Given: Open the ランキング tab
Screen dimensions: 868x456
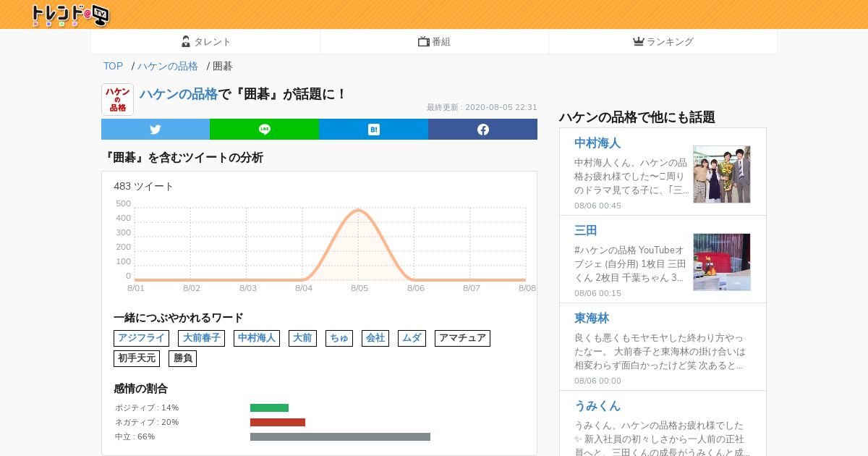Looking at the screenshot, I should (x=663, y=41).
